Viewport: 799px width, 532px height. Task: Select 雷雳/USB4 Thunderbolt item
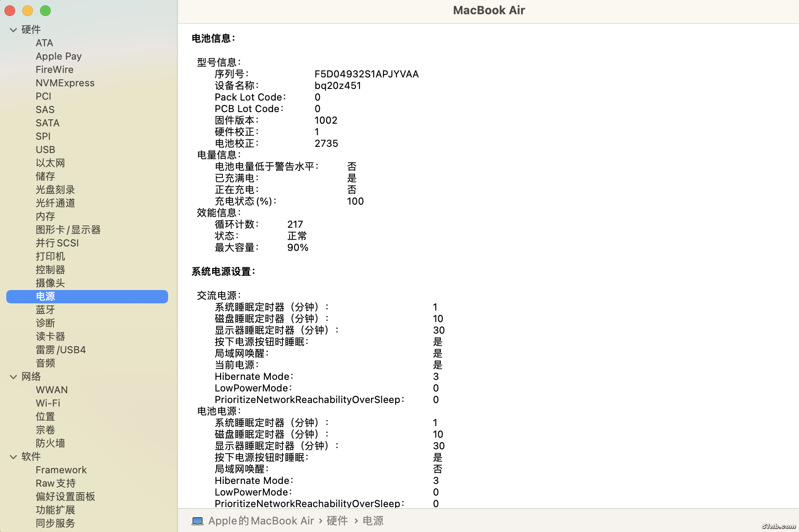[x=61, y=350]
